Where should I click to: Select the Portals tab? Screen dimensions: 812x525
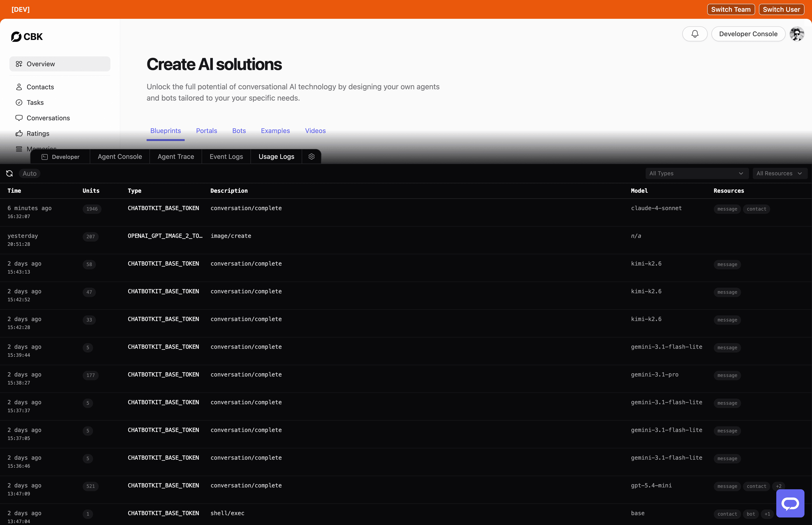207,131
